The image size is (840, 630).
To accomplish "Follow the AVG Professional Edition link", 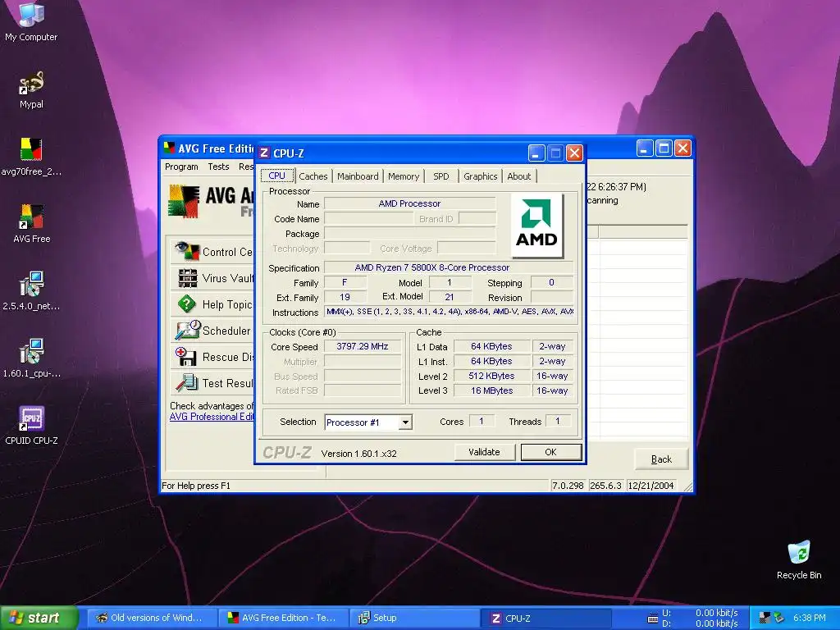I will (x=212, y=417).
